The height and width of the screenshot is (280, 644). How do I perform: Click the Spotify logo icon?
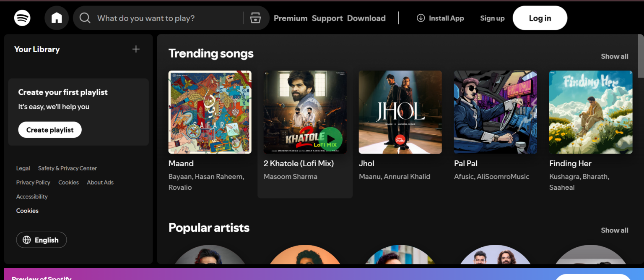coord(22,18)
